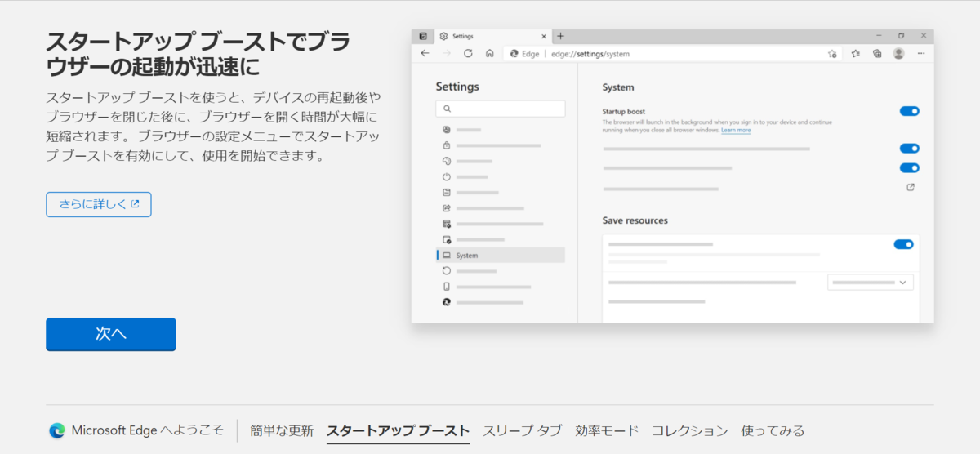Click the edge://settings/system address bar

[x=672, y=54]
